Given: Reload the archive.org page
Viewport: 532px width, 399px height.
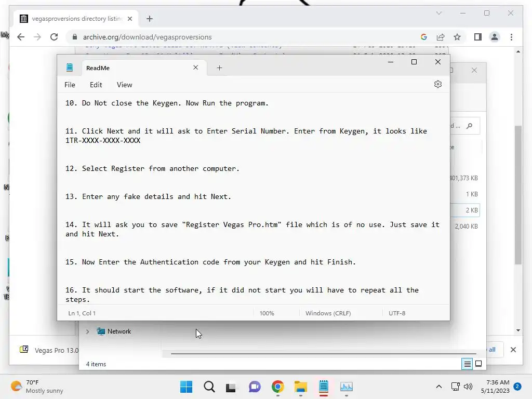Looking at the screenshot, I should click(54, 37).
